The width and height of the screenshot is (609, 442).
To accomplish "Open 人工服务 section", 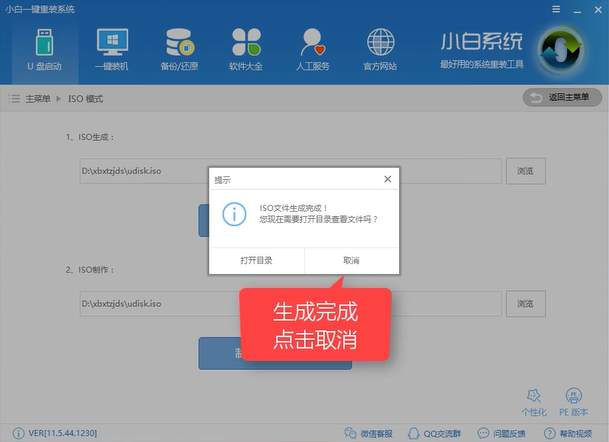I will 313,50.
